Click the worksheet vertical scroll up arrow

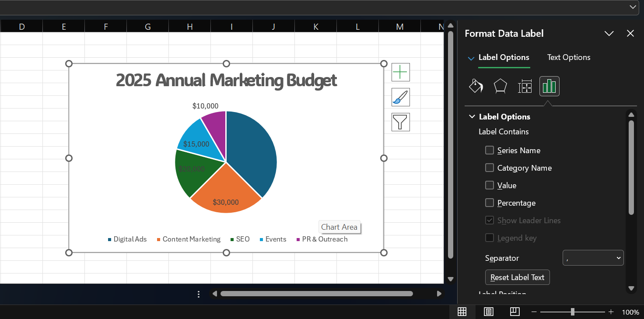coord(451,25)
